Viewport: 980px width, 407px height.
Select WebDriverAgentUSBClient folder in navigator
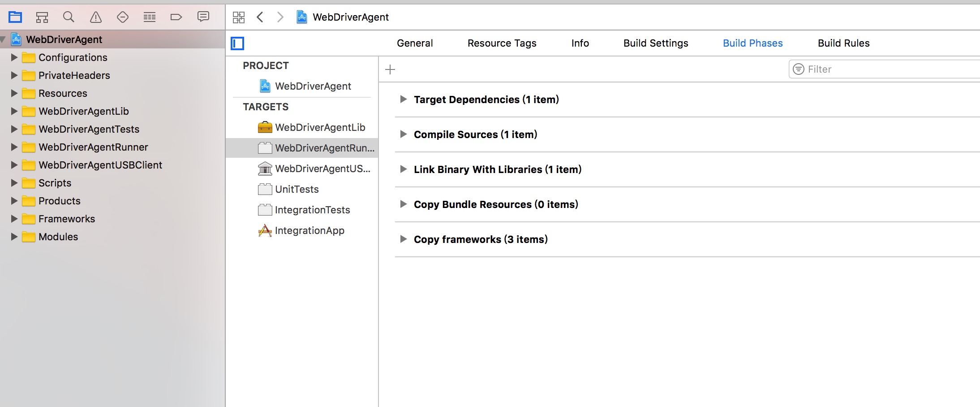tap(100, 165)
